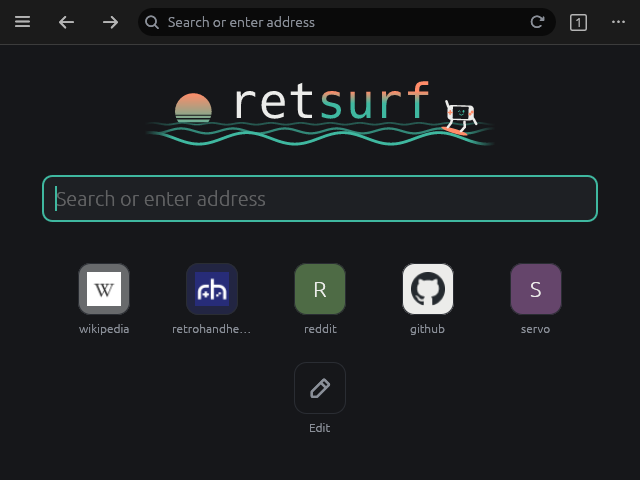Screen dimensions: 640x480
Task: Click the large center search box
Action: [x=320, y=199]
